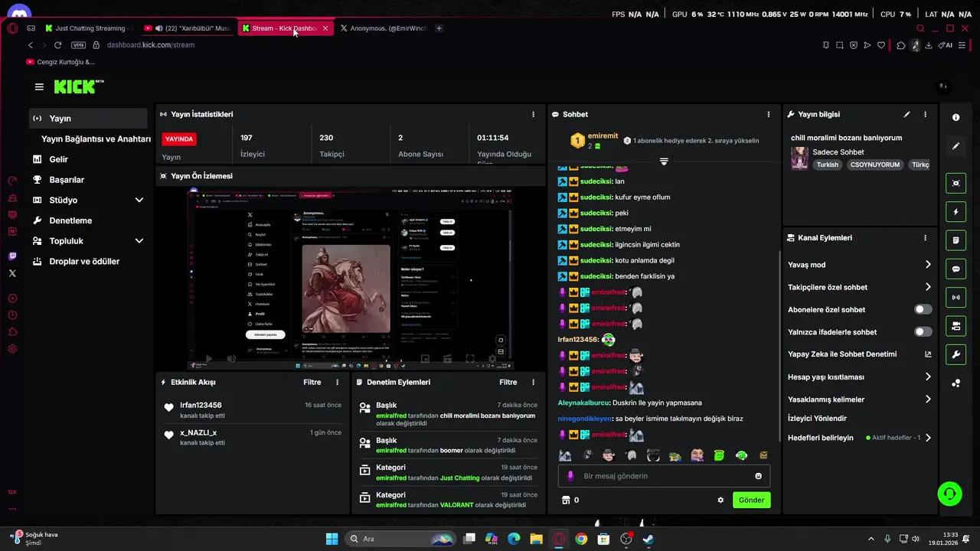Open Etkinlik Akışı three-dot menu

pyautogui.click(x=338, y=382)
